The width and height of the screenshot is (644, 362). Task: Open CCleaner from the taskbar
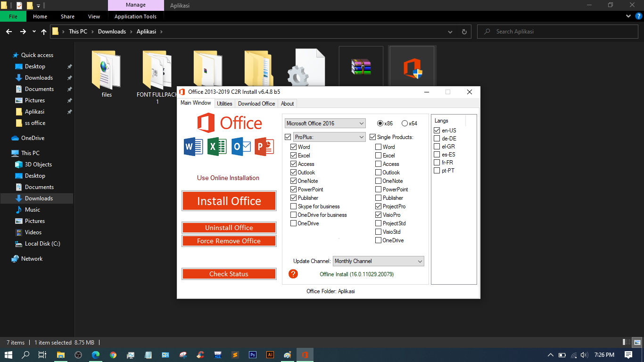pyautogui.click(x=200, y=355)
